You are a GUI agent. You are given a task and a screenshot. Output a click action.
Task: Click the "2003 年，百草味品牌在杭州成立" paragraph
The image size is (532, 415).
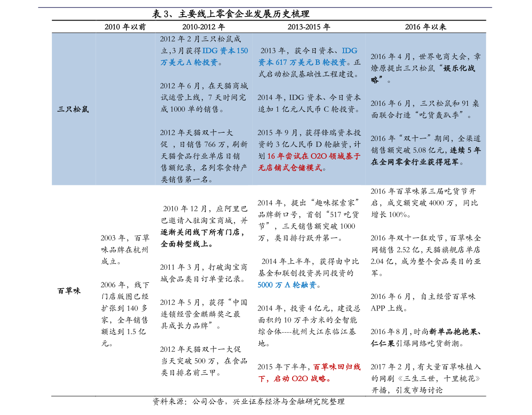coord(125,249)
